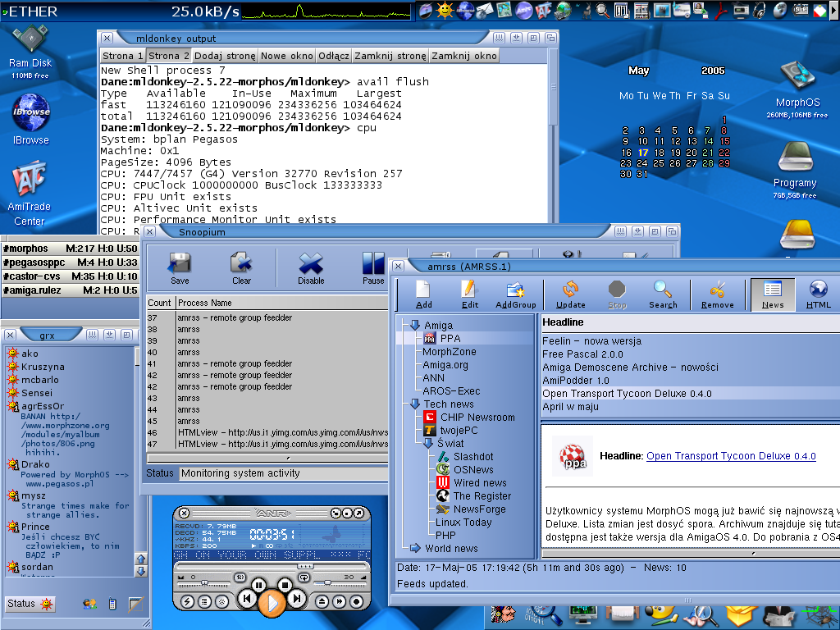The width and height of the screenshot is (840, 630).
Task: Click the Save icon in Snoopium
Action: click(180, 268)
